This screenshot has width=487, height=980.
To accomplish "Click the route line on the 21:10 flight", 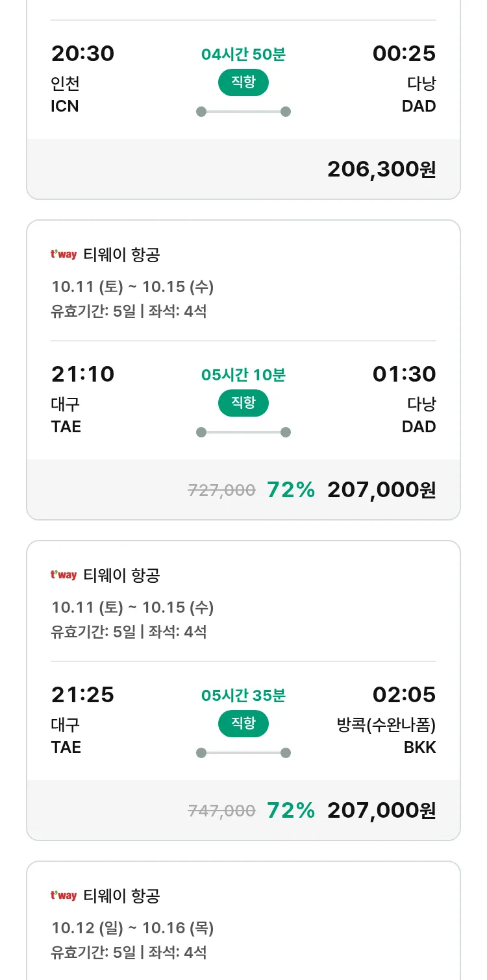I will pyautogui.click(x=243, y=432).
